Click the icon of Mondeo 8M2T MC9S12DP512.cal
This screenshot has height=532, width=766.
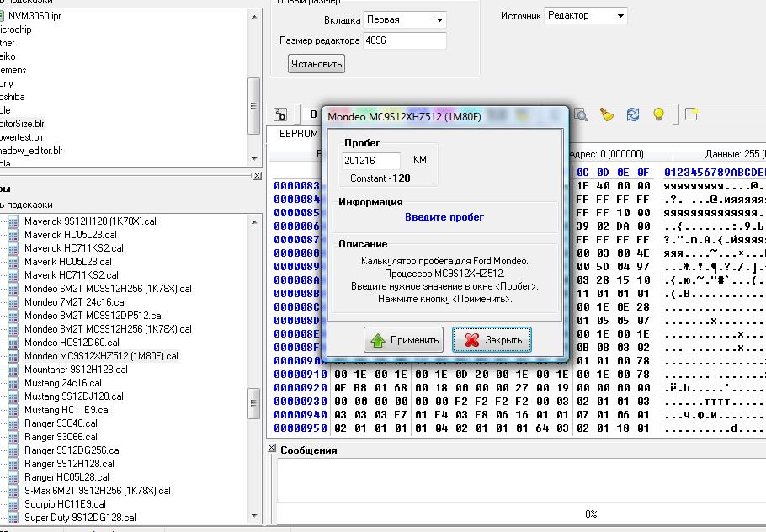(13, 316)
